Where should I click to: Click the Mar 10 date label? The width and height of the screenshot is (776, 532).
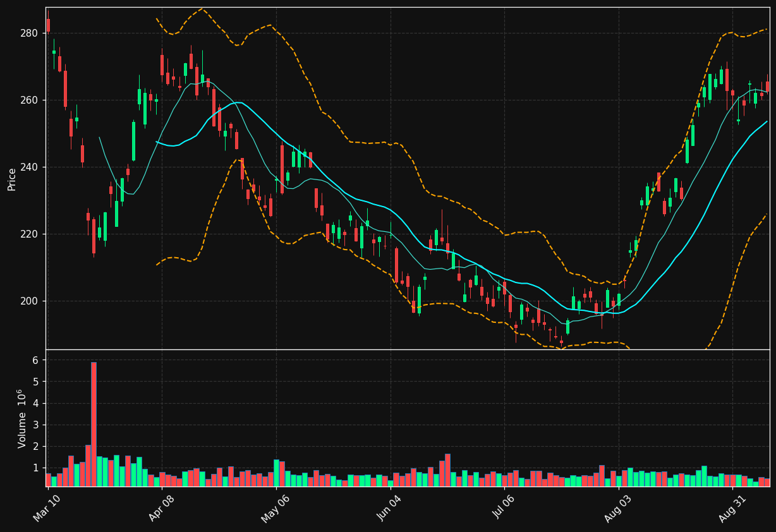47,508
